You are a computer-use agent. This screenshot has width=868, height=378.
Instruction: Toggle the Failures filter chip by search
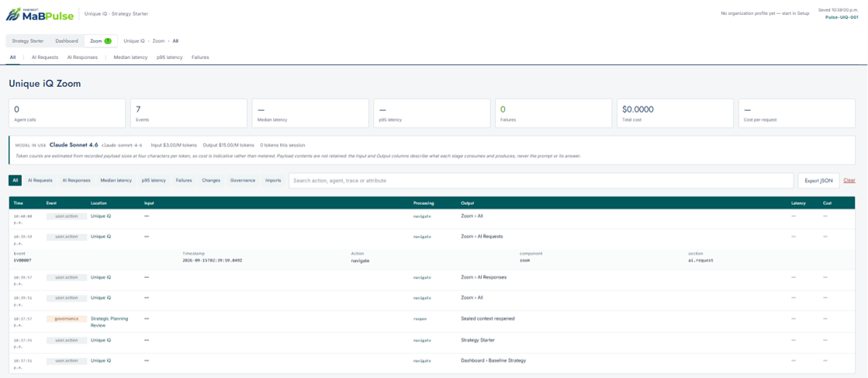(184, 180)
